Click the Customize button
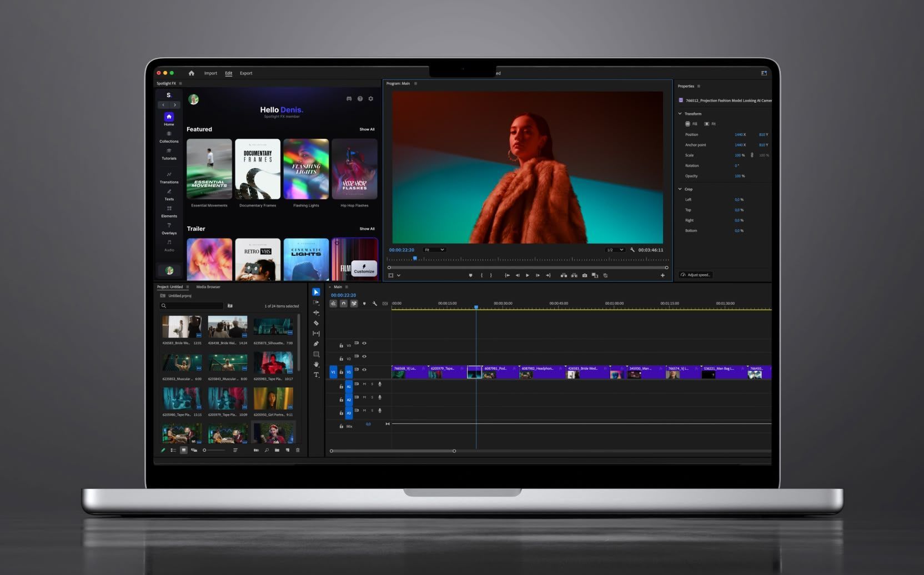Image resolution: width=924 pixels, height=575 pixels. [364, 269]
